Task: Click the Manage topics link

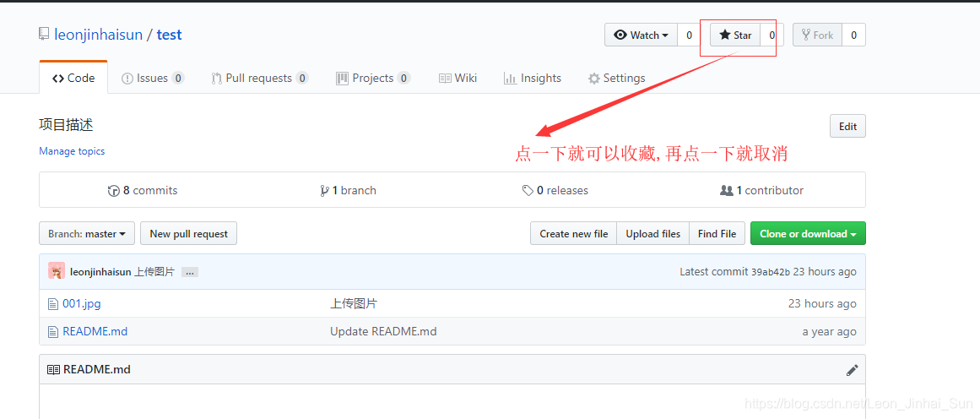Action: tap(72, 151)
